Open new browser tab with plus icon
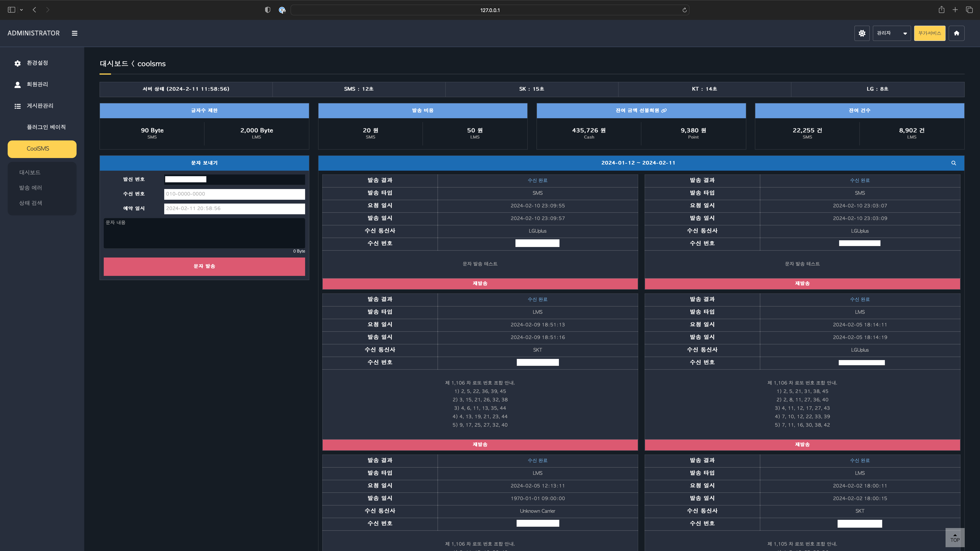980x551 pixels. 955,10
